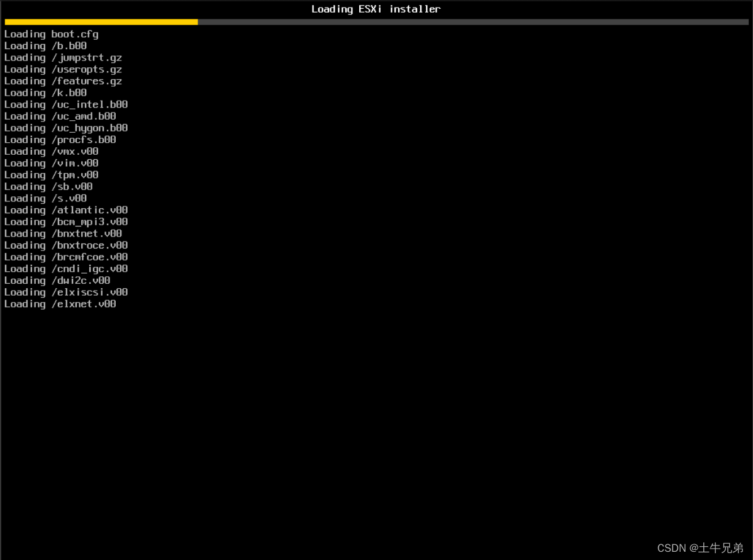
Task: Select the 'Loading /vmx.v00' line
Action: tap(52, 152)
